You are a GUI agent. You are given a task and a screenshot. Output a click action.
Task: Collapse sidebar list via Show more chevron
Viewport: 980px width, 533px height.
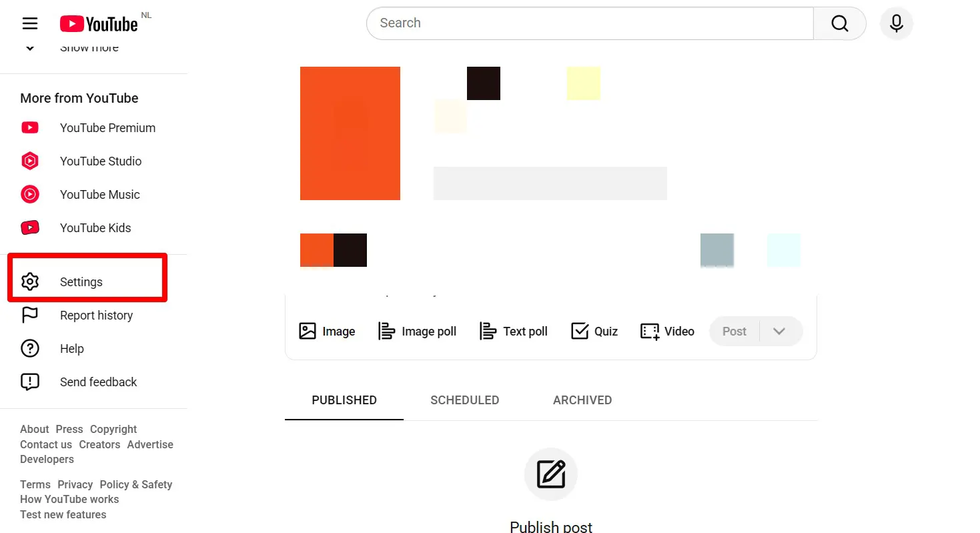coord(30,48)
